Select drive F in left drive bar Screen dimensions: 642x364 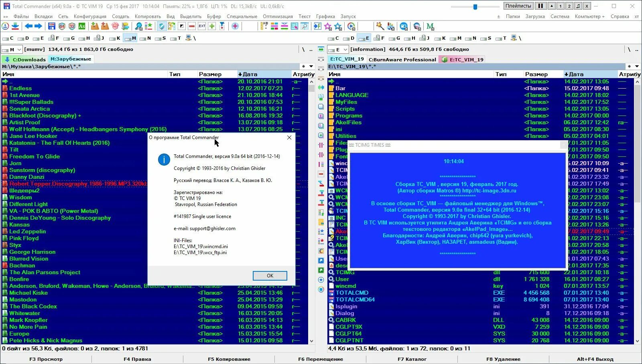coord(54,38)
